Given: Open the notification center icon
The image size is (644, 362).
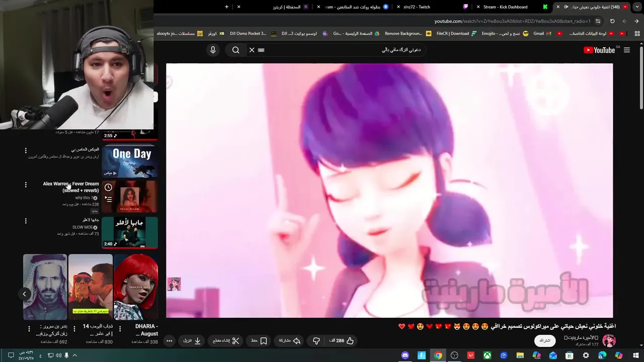Looking at the screenshot, I should tap(11, 355).
